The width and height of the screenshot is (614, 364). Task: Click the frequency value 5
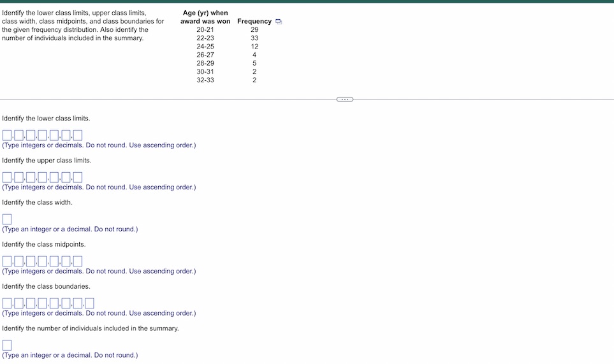[x=254, y=63]
